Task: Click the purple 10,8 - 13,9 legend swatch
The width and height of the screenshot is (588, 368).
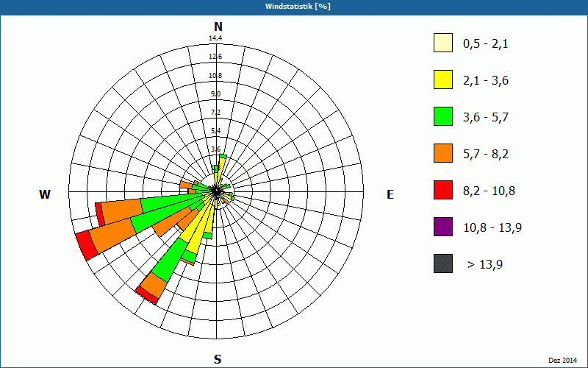Action: pos(443,227)
